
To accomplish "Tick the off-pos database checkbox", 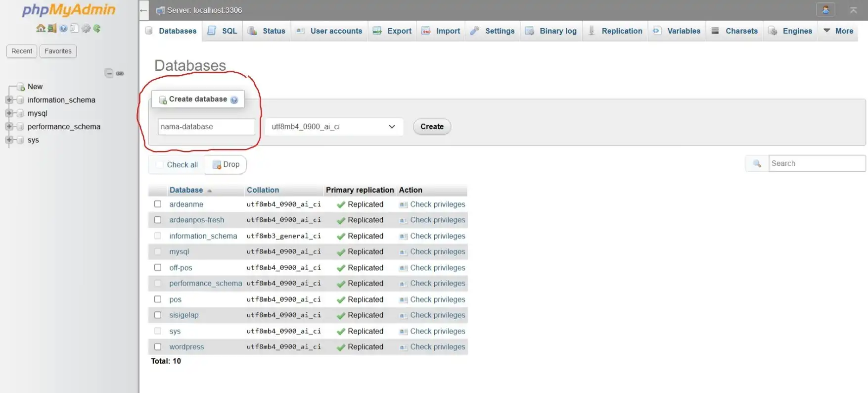I will pos(158,267).
